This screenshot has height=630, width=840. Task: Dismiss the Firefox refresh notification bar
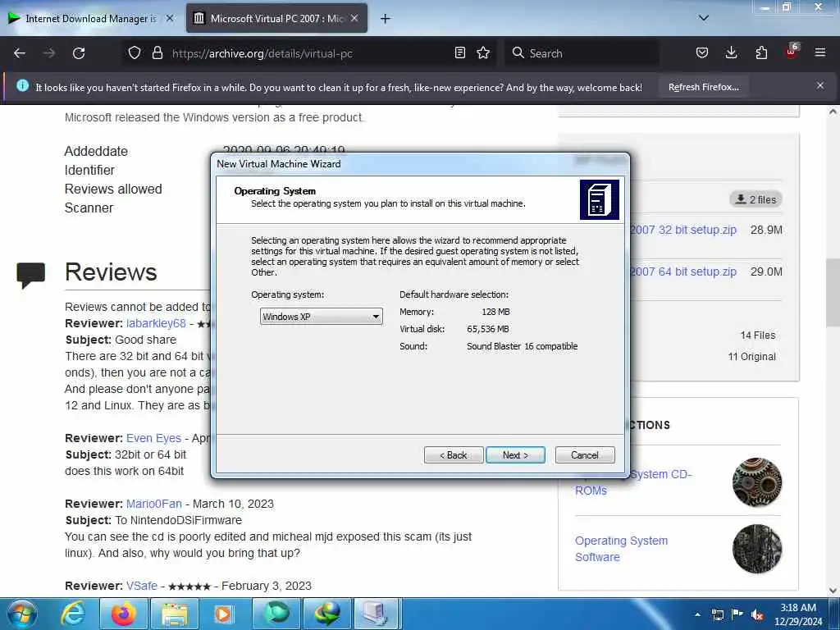(x=819, y=85)
